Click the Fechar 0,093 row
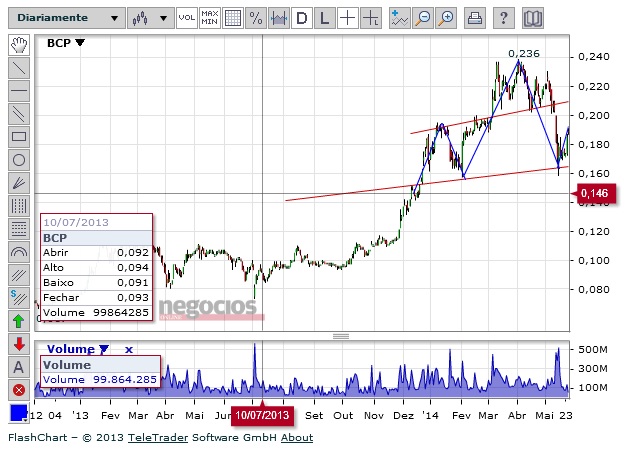Image resolution: width=629 pixels, height=458 pixels. click(96, 298)
